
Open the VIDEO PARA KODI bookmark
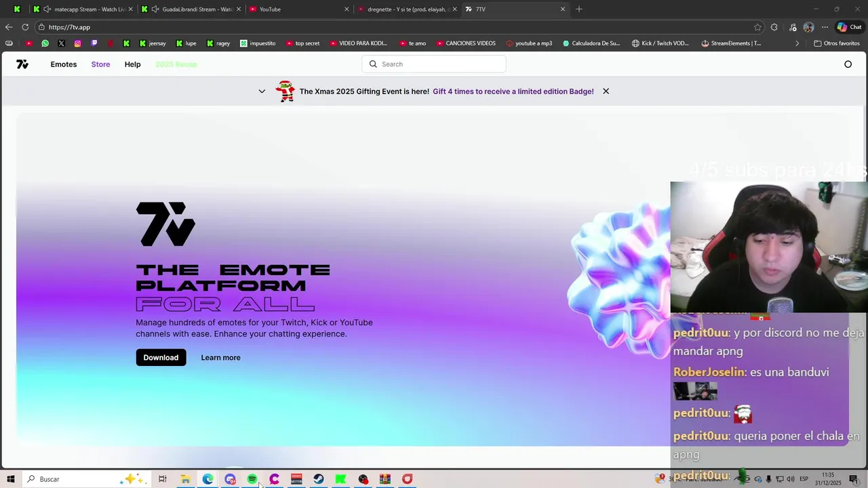359,43
